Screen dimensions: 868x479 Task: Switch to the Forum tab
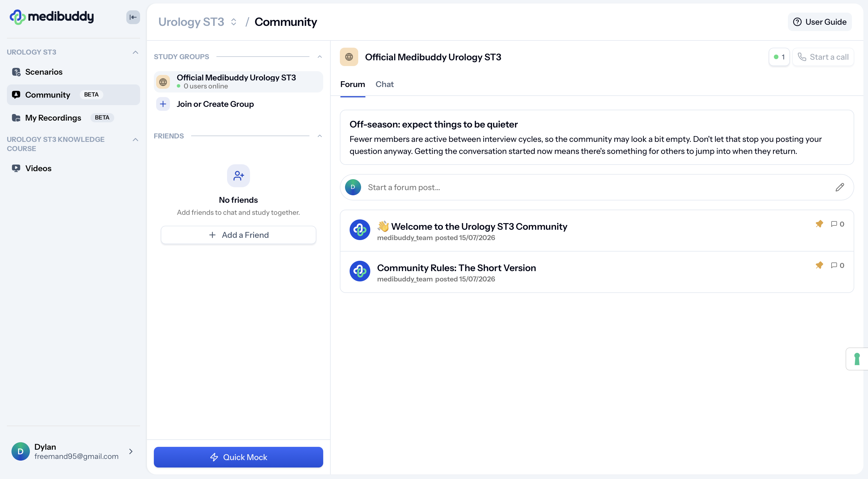[352, 84]
